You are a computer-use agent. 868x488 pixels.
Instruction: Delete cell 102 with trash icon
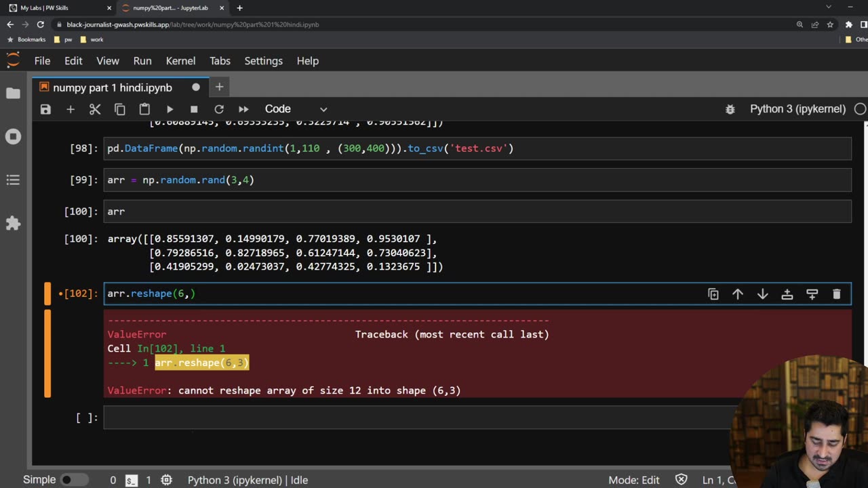pyautogui.click(x=836, y=294)
